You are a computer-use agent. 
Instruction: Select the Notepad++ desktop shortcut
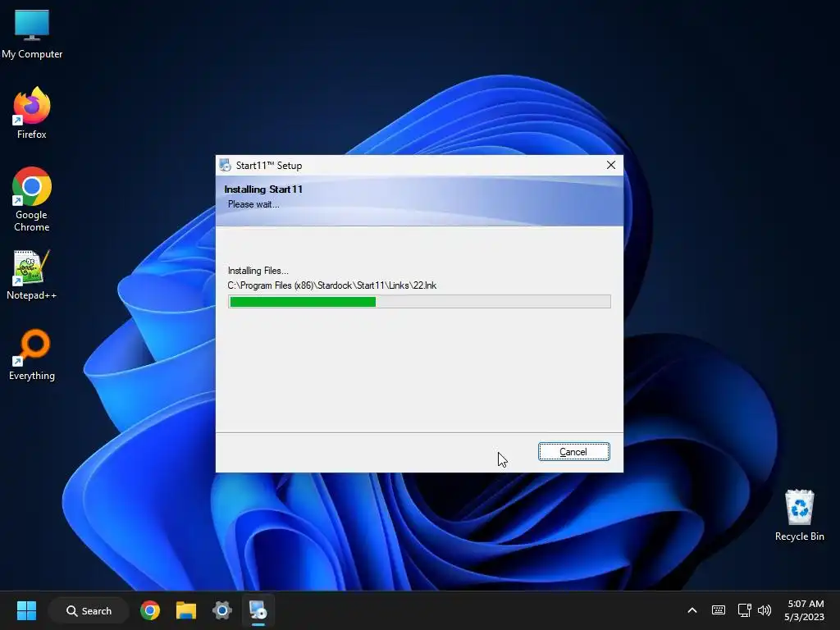pyautogui.click(x=32, y=276)
